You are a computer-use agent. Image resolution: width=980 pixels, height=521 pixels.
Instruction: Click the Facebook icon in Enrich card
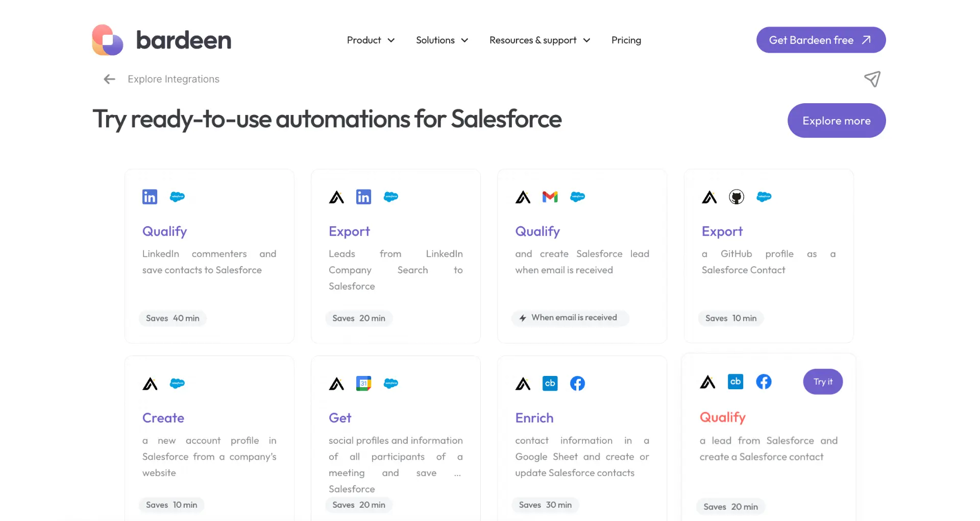(x=577, y=383)
